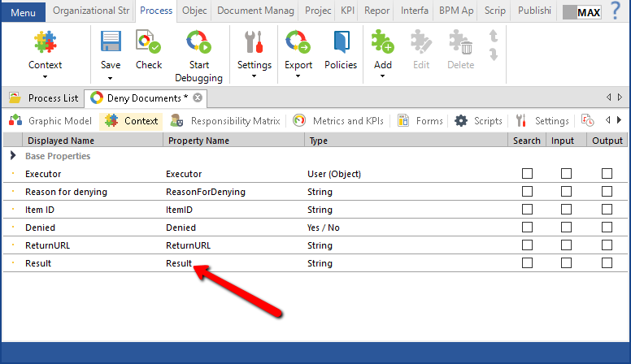Click the Save icon in ribbon

pyautogui.click(x=111, y=43)
